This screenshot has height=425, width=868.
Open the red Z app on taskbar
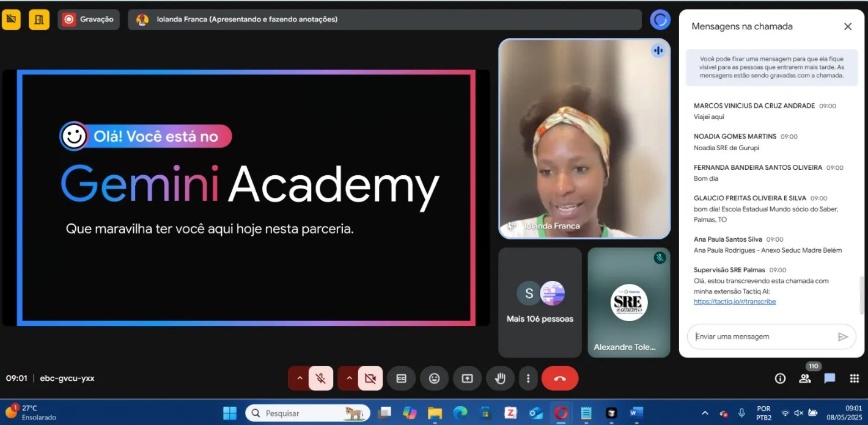[x=510, y=413]
